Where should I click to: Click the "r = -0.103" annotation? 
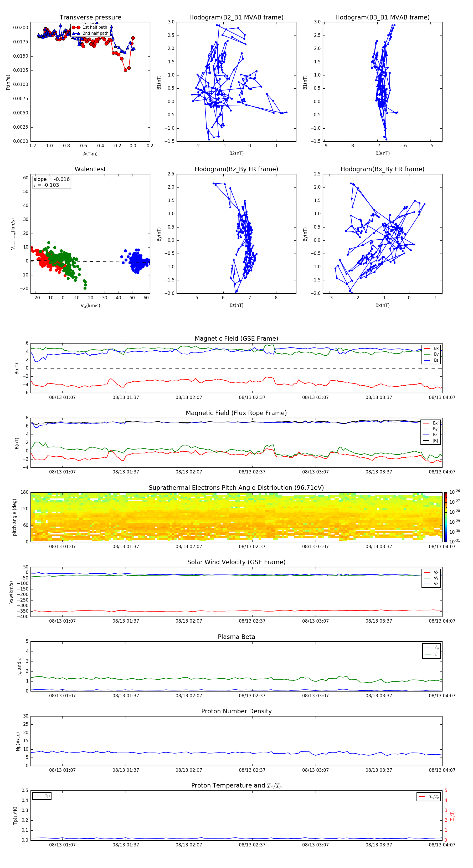47,185
